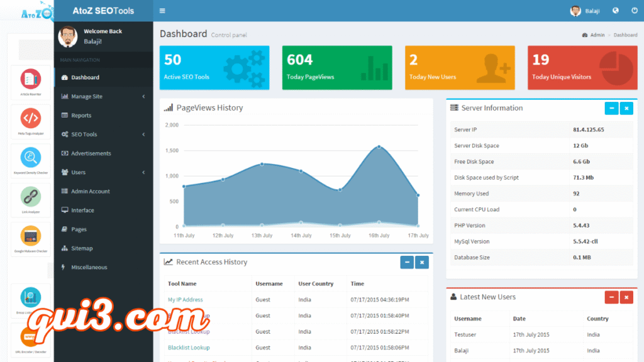Click the sidebar Balaji welcome avatar

tap(68, 36)
